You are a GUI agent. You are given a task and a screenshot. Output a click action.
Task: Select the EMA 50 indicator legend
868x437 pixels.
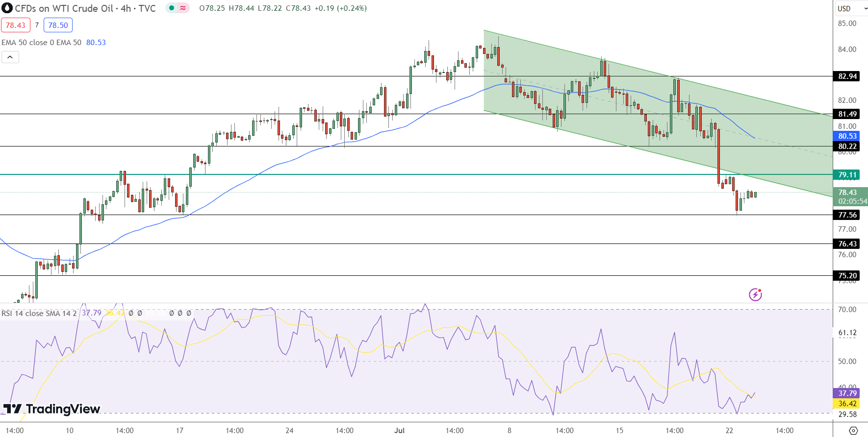(42, 43)
